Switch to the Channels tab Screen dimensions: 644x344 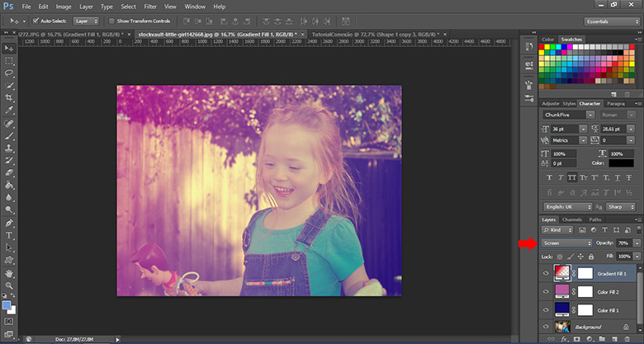572,219
